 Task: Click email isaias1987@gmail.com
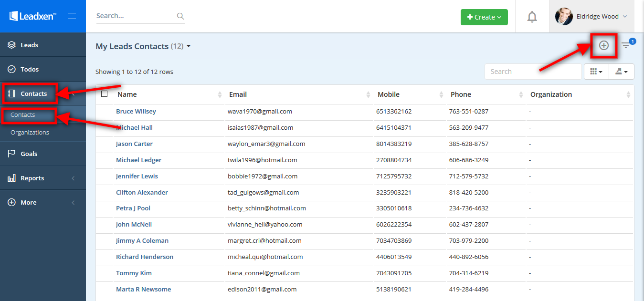pyautogui.click(x=261, y=128)
